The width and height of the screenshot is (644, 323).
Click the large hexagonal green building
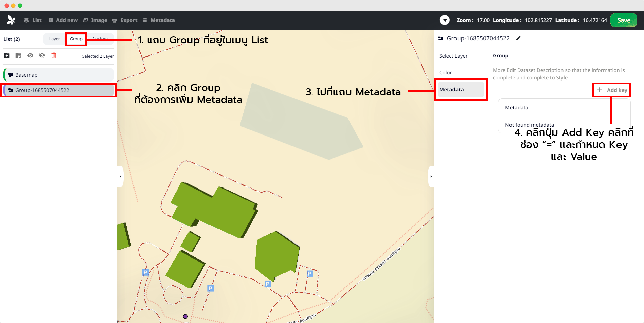coord(277,257)
